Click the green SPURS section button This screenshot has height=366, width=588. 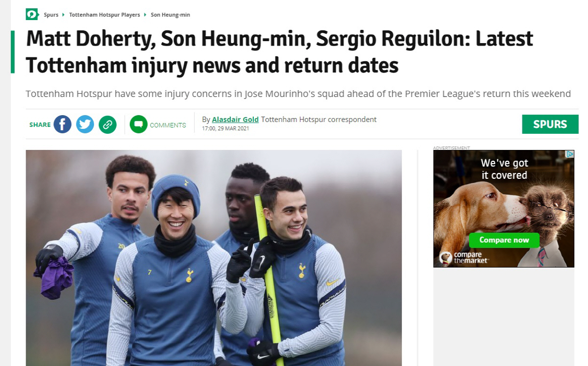[550, 124]
